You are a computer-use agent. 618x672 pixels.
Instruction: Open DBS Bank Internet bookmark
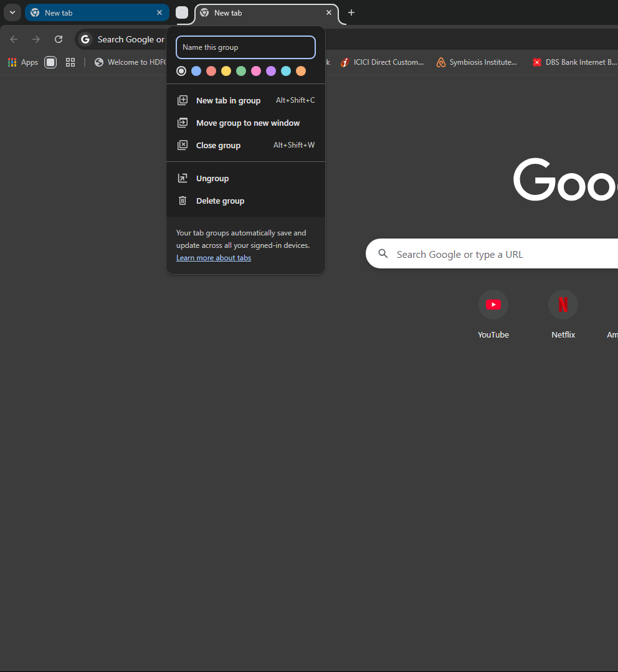pyautogui.click(x=574, y=62)
